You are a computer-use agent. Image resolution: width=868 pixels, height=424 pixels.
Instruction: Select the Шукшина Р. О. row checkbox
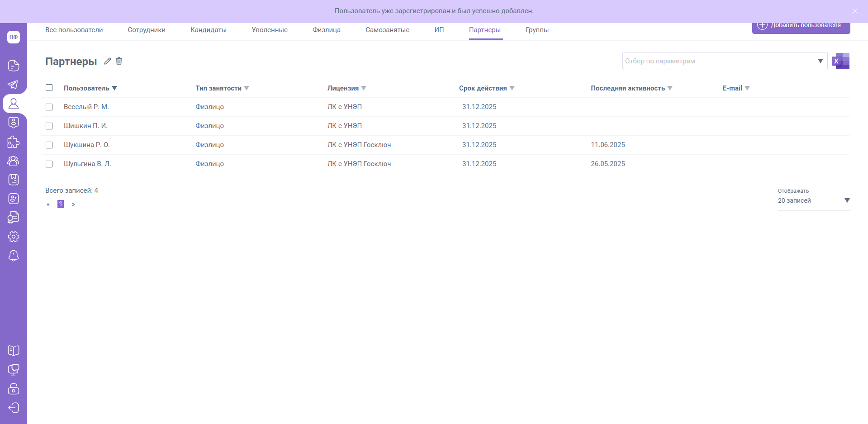point(49,145)
